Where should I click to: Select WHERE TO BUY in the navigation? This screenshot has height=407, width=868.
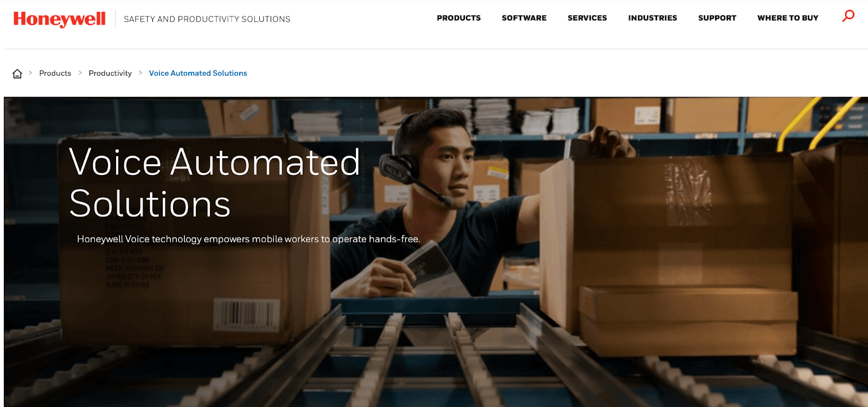[x=788, y=18]
